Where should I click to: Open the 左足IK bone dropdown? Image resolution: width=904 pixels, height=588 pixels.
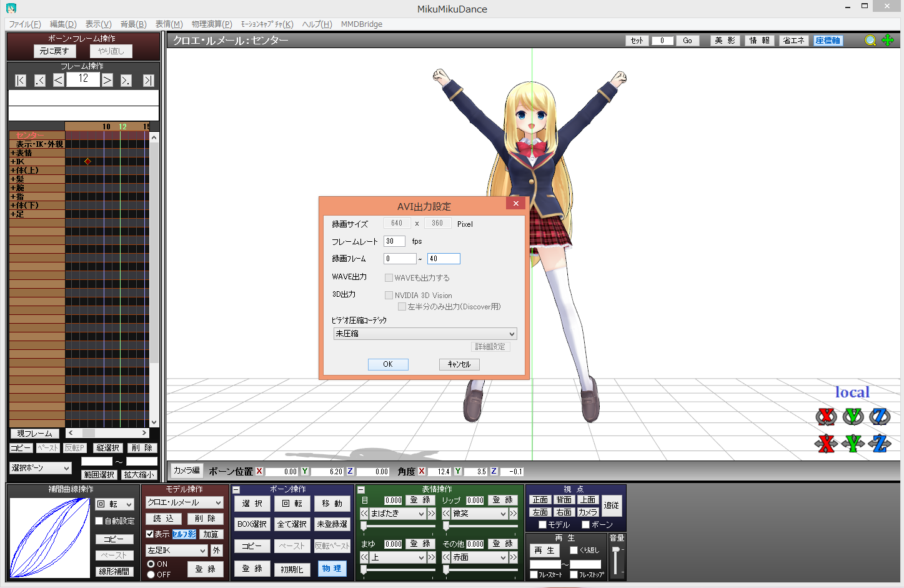click(176, 551)
